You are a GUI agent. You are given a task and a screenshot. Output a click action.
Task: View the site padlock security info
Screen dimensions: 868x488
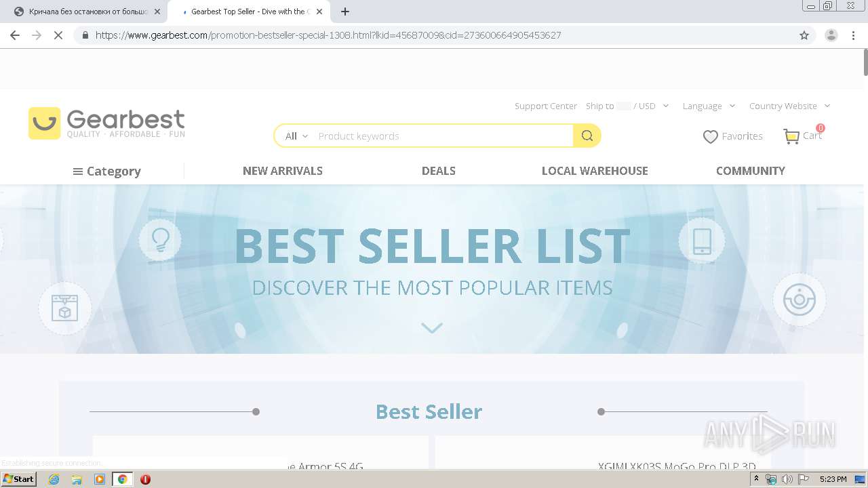[85, 35]
